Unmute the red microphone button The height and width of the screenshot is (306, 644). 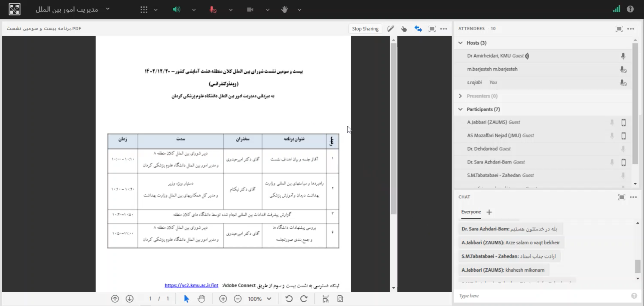click(x=213, y=9)
